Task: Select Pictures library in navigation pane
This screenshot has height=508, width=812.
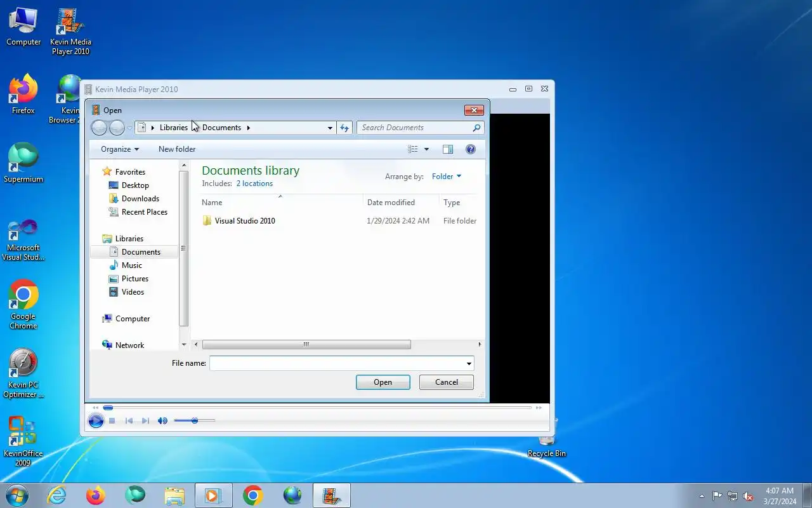Action: coord(134,279)
